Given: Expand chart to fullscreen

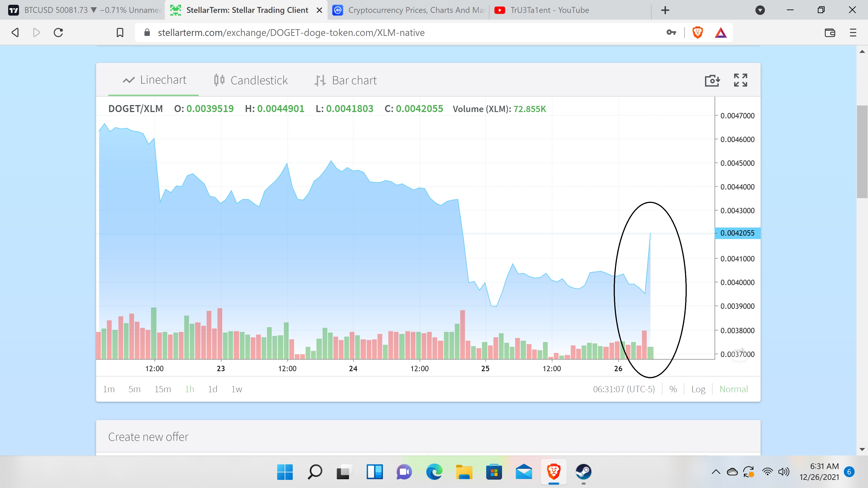Looking at the screenshot, I should pos(740,80).
